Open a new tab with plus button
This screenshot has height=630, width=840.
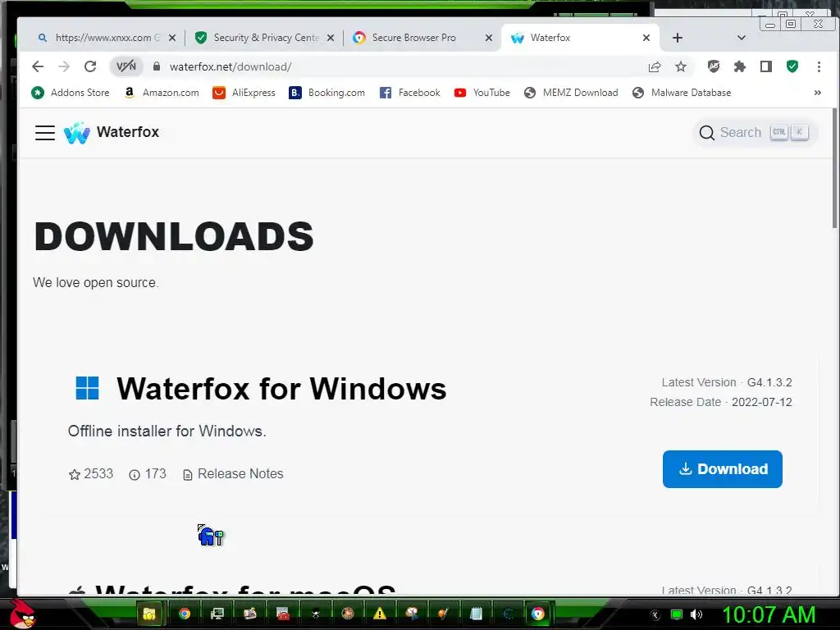tap(677, 38)
